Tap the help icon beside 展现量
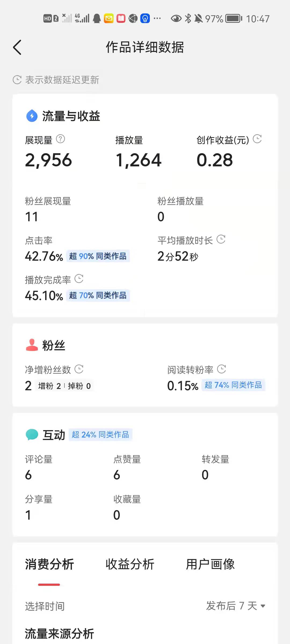 [x=60, y=139]
